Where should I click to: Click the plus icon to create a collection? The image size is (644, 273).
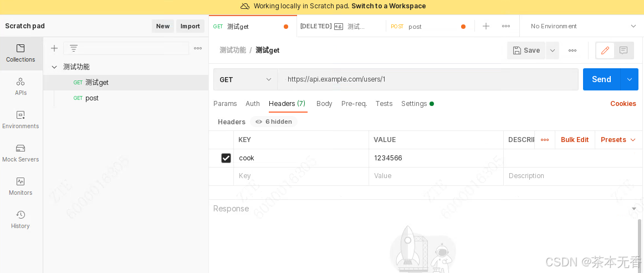54,48
